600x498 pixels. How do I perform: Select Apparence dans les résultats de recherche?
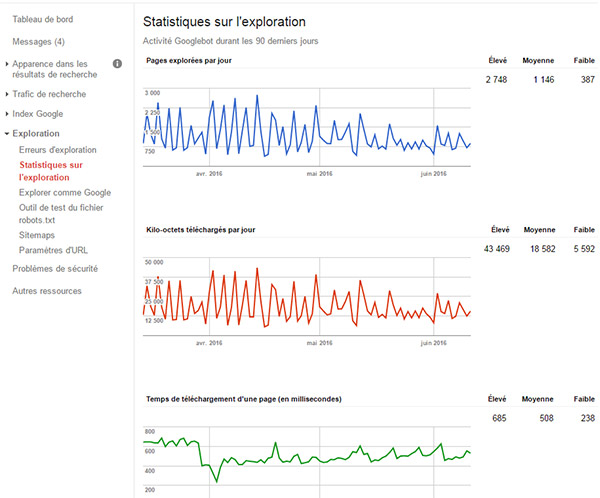[55, 69]
